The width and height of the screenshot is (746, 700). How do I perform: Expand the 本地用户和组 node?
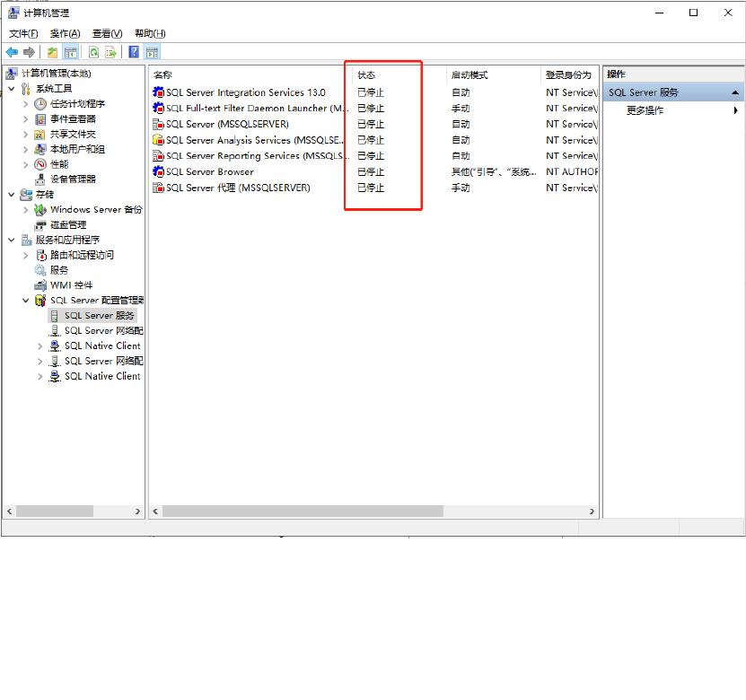pos(26,149)
